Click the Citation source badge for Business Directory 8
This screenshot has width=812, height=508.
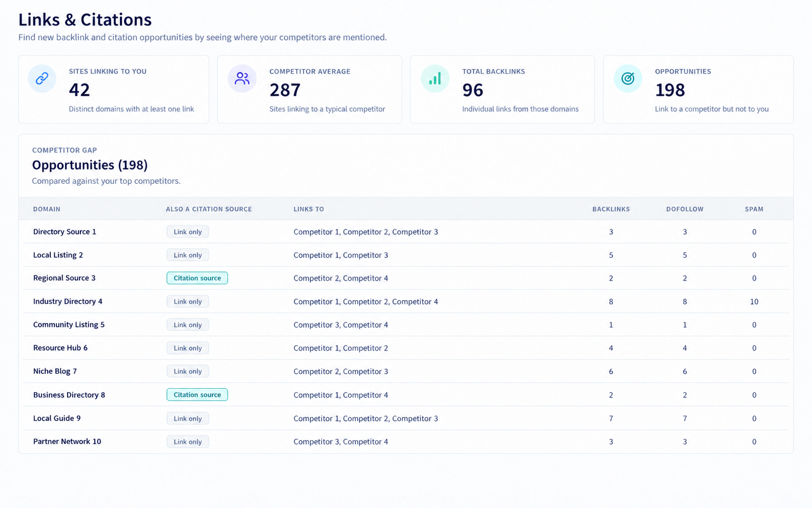pyautogui.click(x=197, y=395)
